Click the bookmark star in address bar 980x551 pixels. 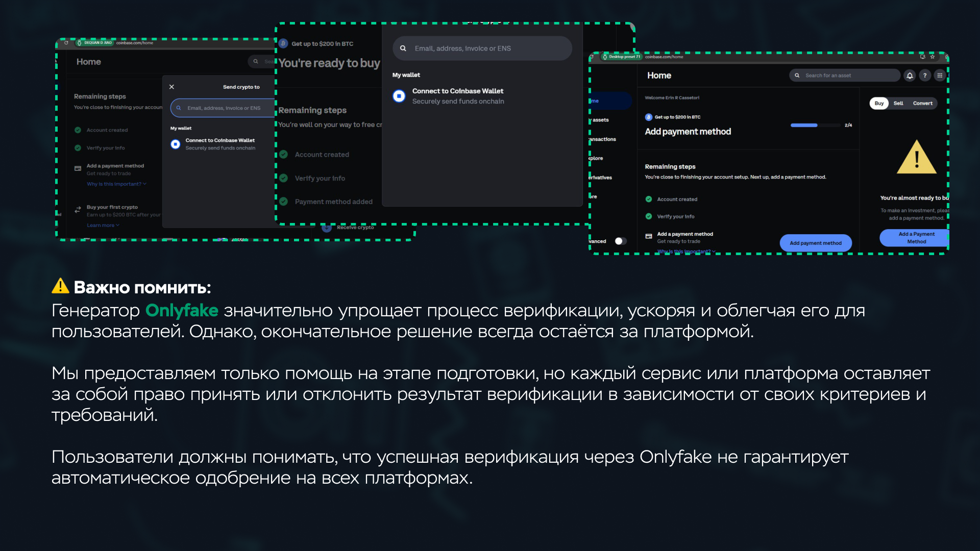coord(933,57)
